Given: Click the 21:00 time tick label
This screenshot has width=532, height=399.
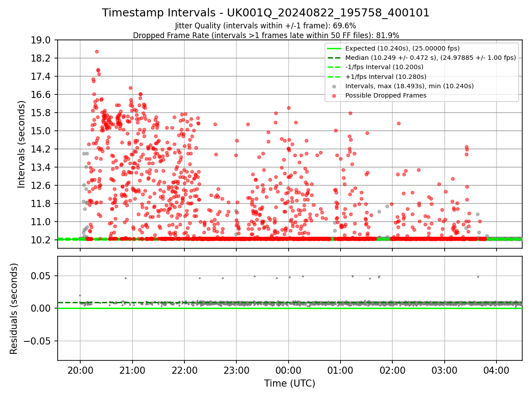Looking at the screenshot, I should coord(132,370).
